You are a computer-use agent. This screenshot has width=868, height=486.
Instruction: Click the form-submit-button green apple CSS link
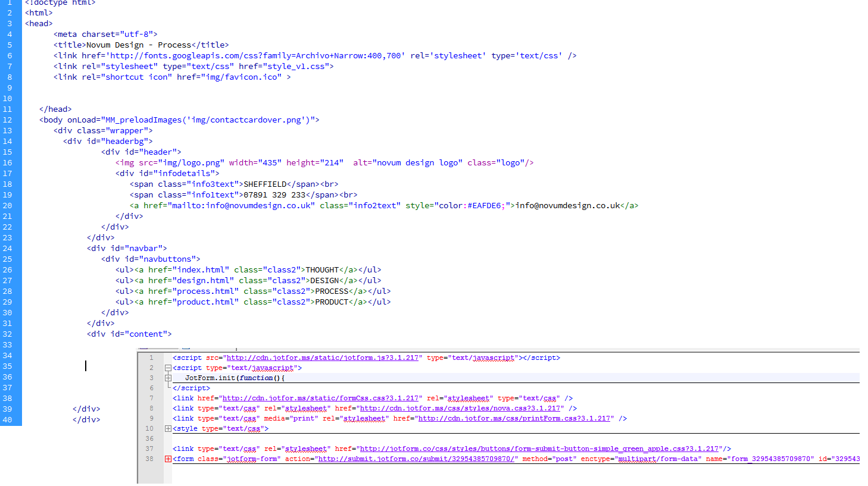tap(539, 449)
